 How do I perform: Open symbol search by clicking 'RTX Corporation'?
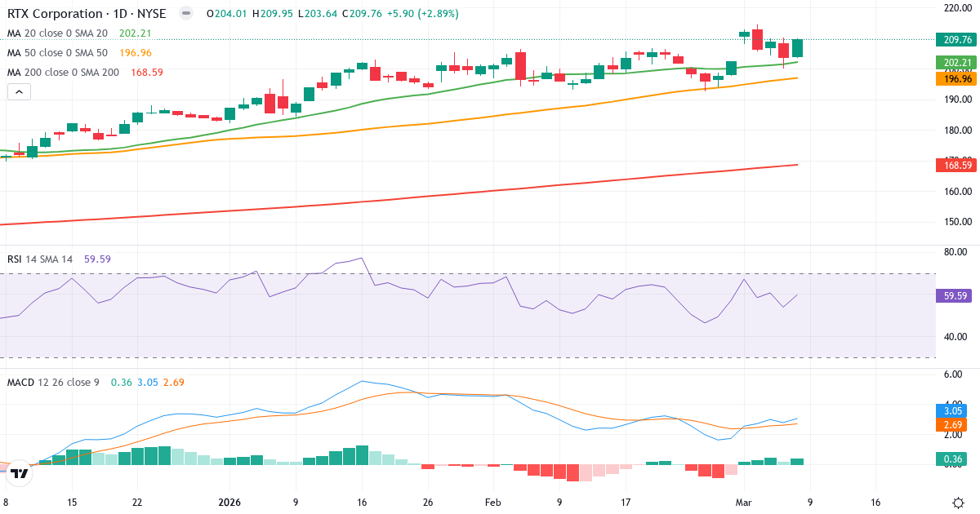click(x=56, y=13)
